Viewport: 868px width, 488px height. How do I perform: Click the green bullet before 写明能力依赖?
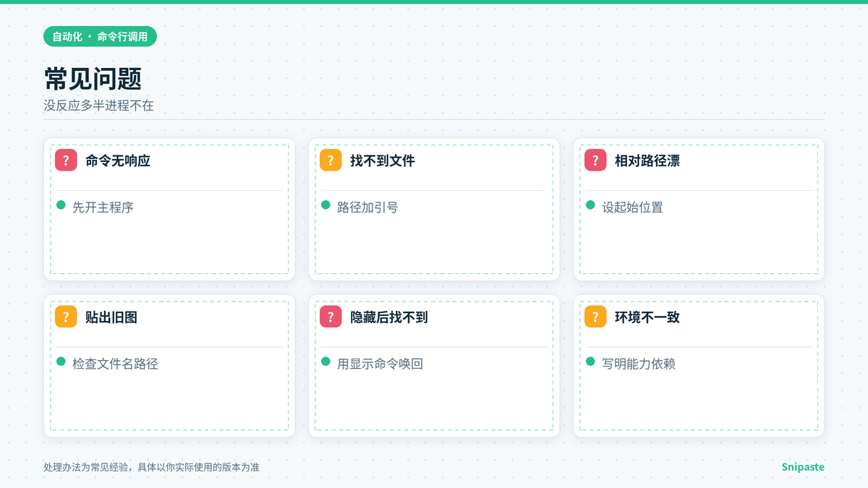[591, 361]
